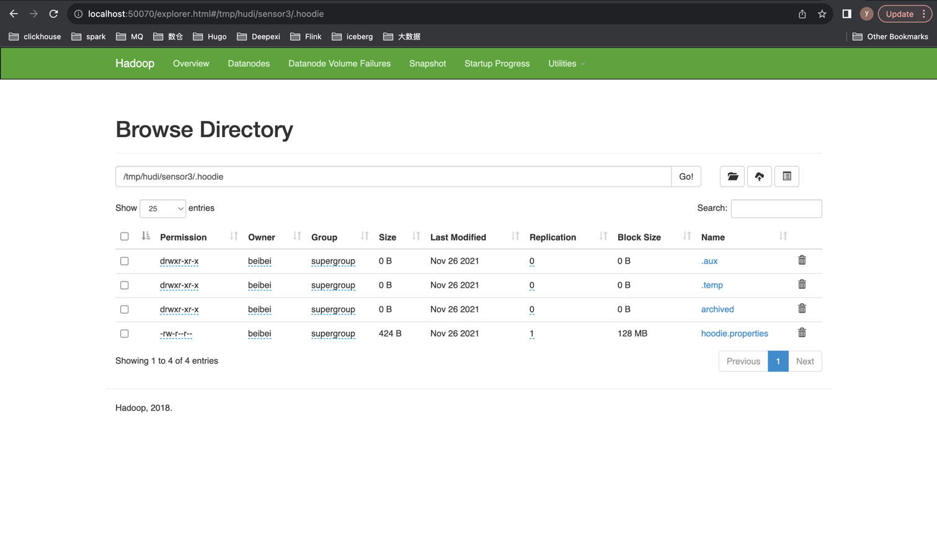The height and width of the screenshot is (560, 937).
Task: Check the hoodie.properties row checkbox
Action: 125,334
